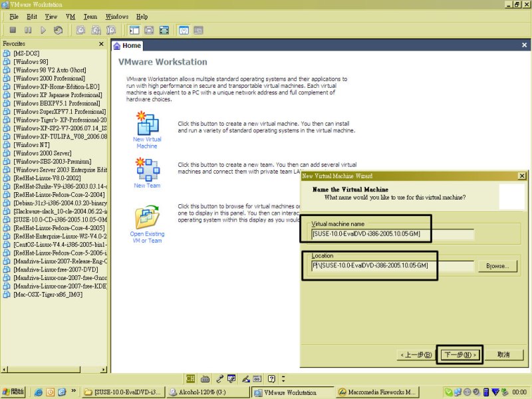Click the New Team link text
The height and width of the screenshot is (399, 532).
pyautogui.click(x=147, y=186)
